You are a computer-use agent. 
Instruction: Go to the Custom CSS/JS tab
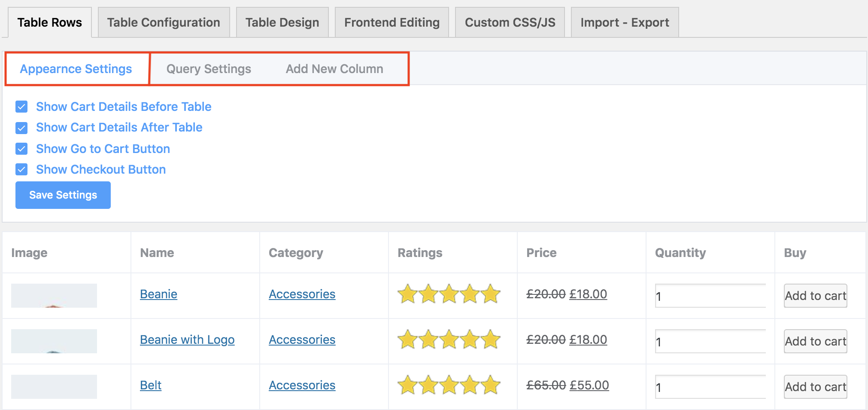510,22
